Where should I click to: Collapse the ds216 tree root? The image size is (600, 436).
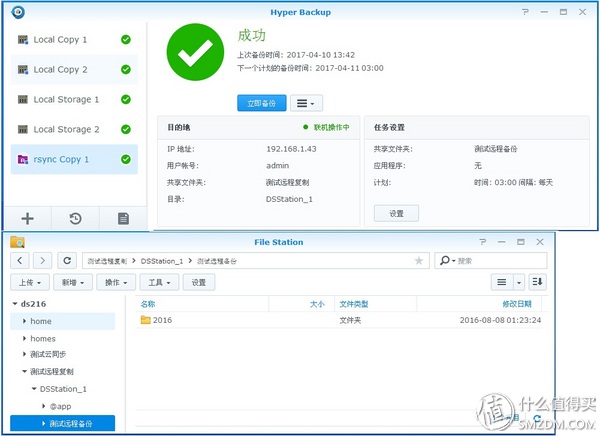[x=15, y=304]
